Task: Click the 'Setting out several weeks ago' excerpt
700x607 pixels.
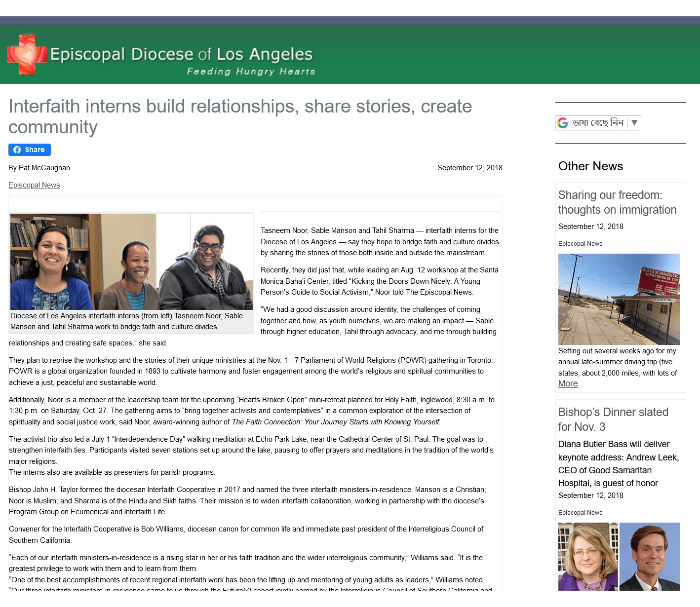Action: [618, 362]
